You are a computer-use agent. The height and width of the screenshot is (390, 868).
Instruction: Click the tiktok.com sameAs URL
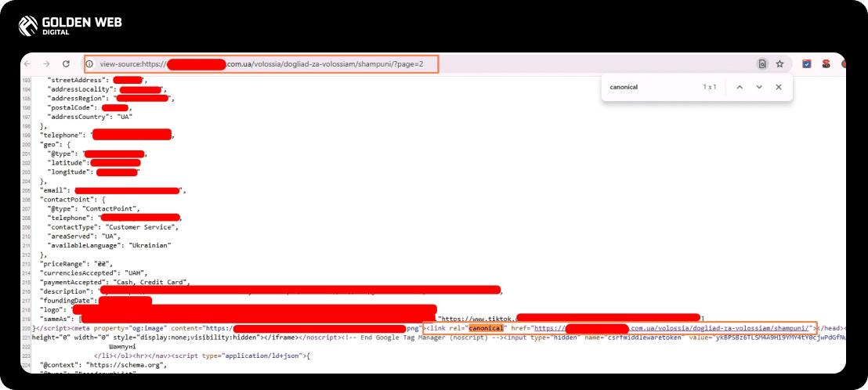(570, 319)
